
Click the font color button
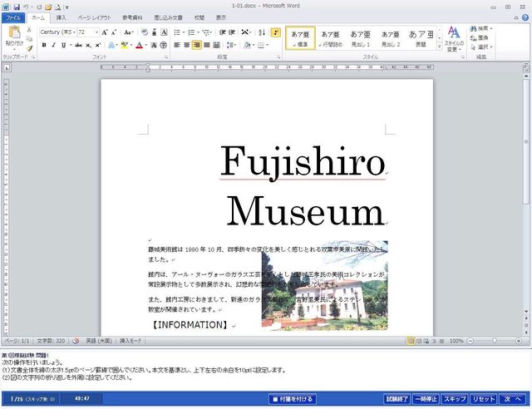click(139, 45)
